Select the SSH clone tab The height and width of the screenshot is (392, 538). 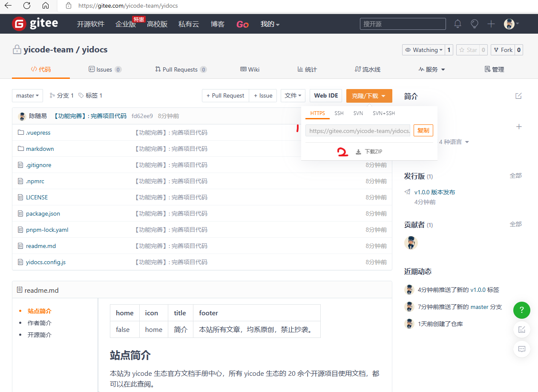pyautogui.click(x=339, y=113)
